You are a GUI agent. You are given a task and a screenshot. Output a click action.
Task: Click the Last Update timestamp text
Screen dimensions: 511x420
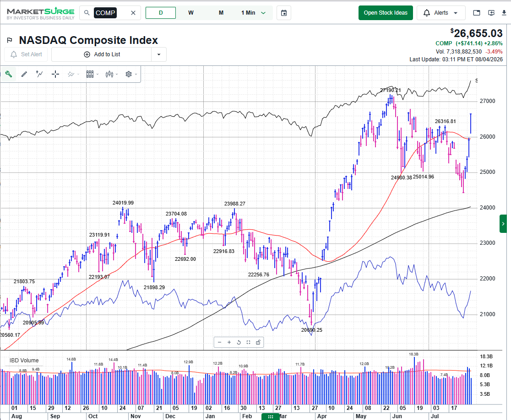456,59
